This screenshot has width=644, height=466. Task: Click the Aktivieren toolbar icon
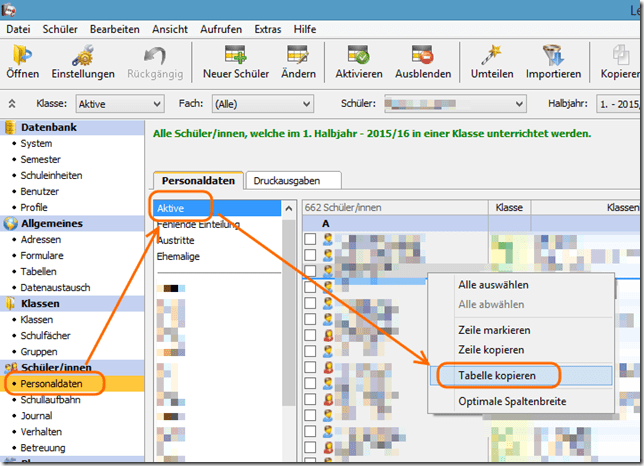coord(359,54)
